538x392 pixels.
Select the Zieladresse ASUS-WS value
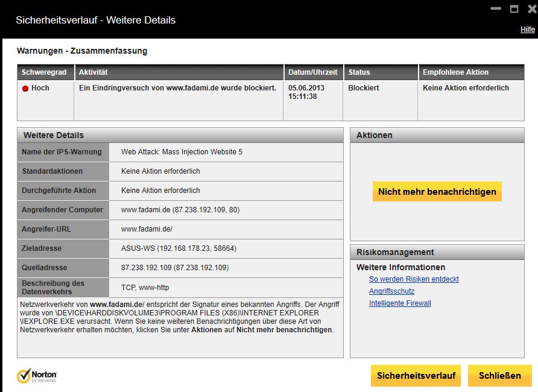tap(179, 248)
